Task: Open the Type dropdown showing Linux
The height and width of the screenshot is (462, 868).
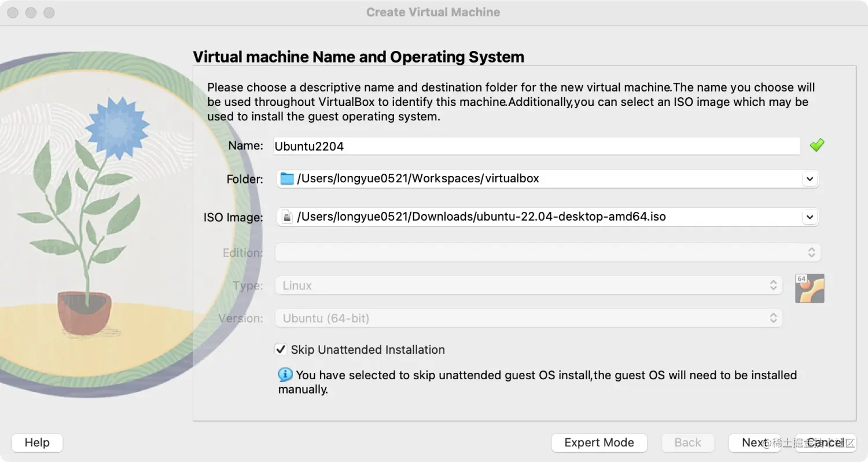Action: click(529, 285)
